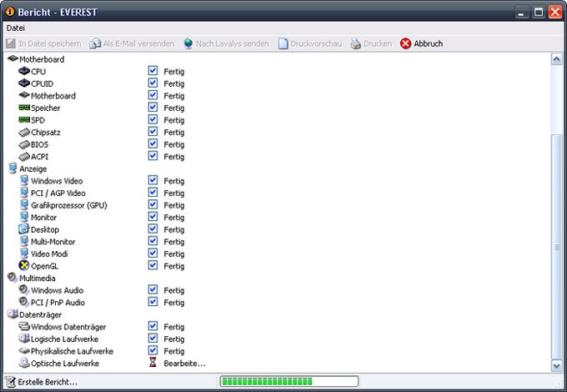Toggle the CPU row checkbox
Screen dimensions: 567x392
coord(153,71)
